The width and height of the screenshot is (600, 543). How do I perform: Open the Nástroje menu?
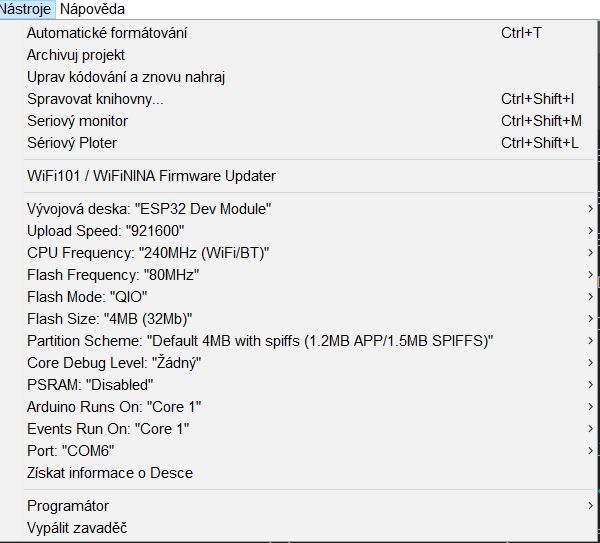[25, 9]
